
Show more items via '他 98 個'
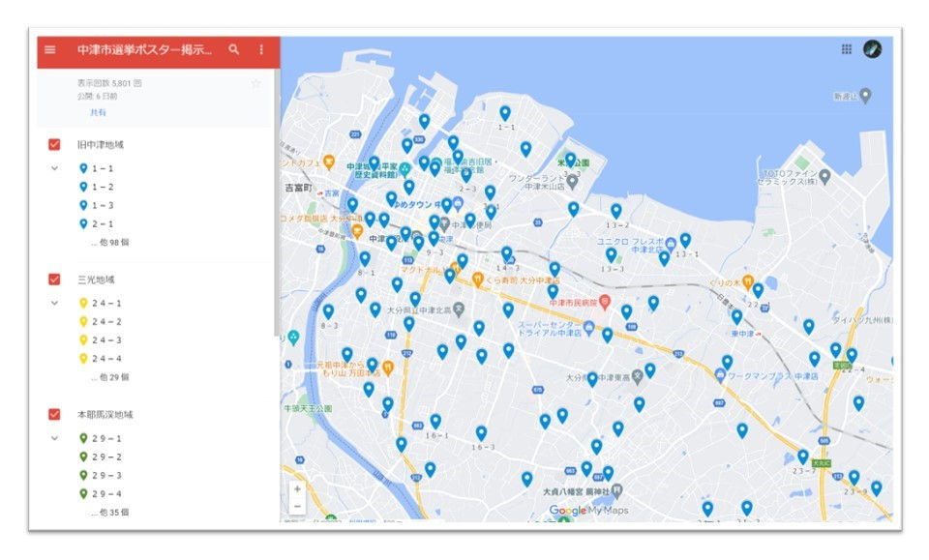point(110,243)
